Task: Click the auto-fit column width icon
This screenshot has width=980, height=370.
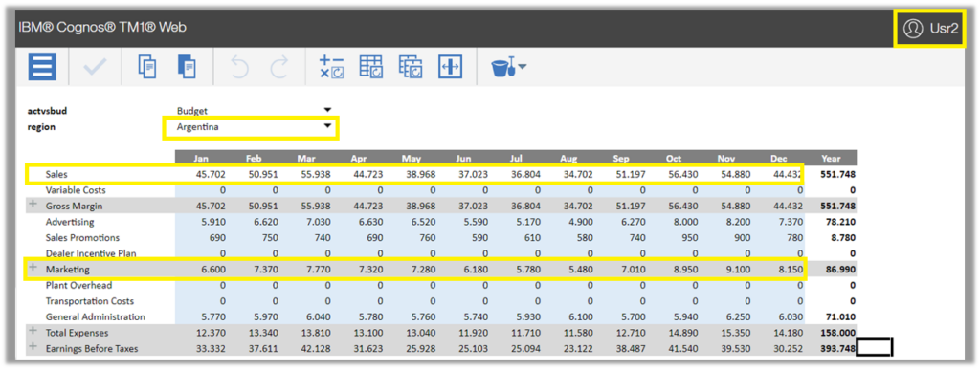Action: [x=450, y=67]
